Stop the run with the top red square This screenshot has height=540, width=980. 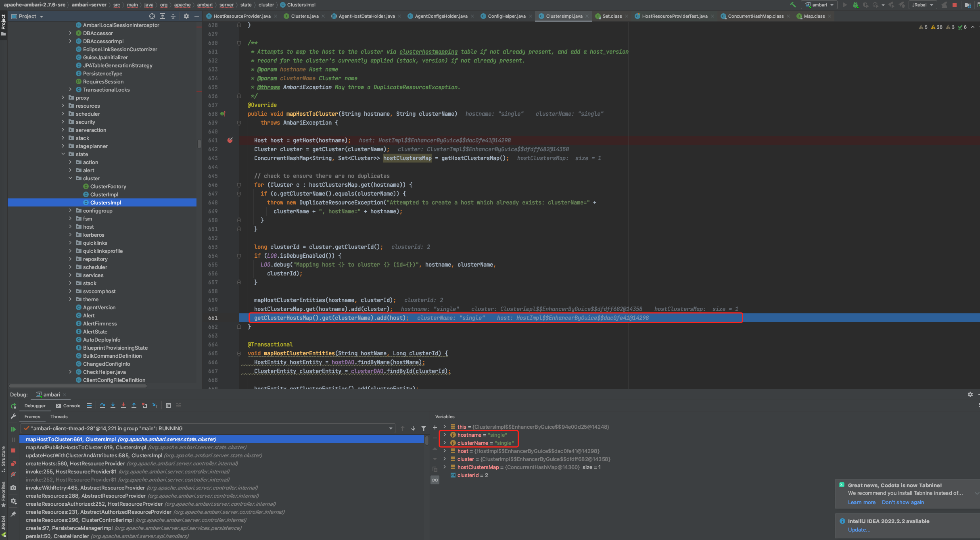click(955, 5)
